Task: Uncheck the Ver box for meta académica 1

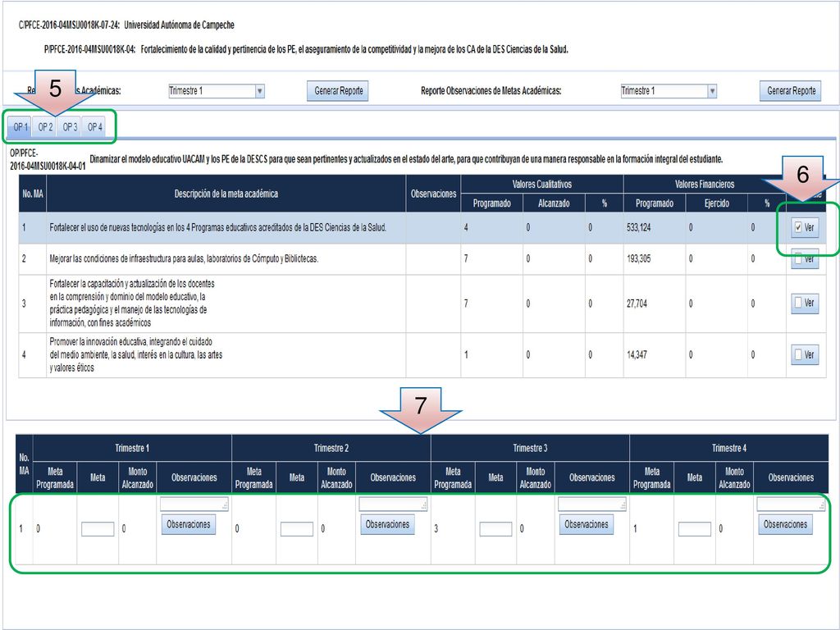Action: point(798,227)
